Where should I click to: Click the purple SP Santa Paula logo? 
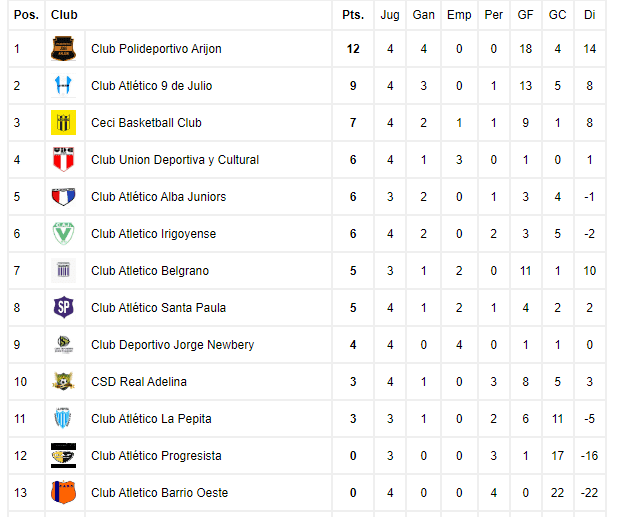tap(63, 307)
